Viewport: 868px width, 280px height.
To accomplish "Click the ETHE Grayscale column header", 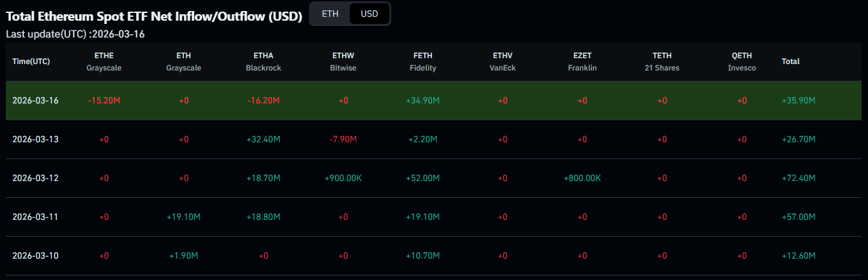I will 104,61.
